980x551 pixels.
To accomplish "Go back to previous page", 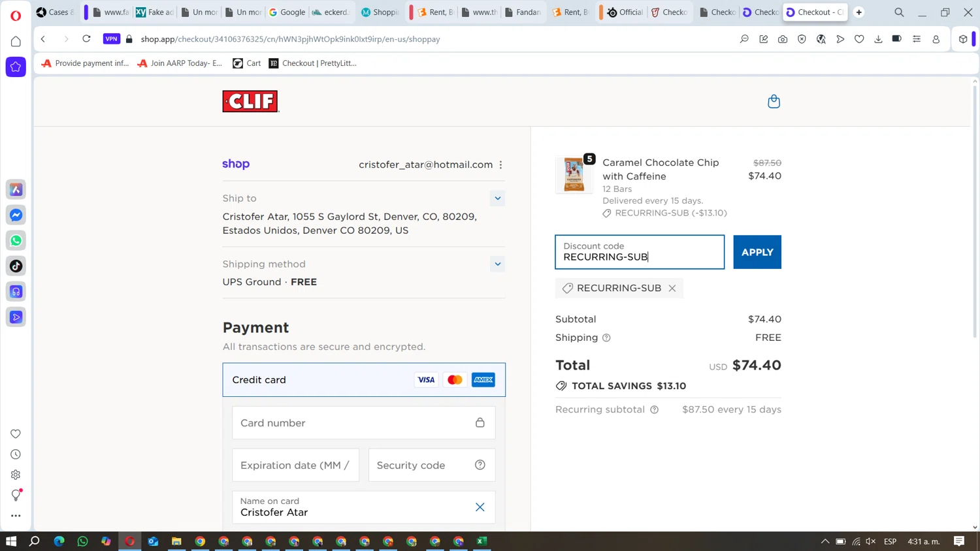I will click(x=43, y=39).
